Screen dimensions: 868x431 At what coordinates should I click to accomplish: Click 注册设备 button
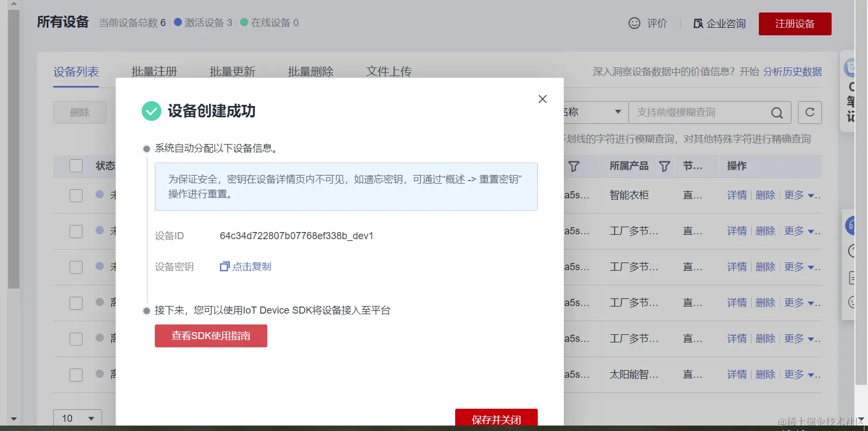pos(795,24)
